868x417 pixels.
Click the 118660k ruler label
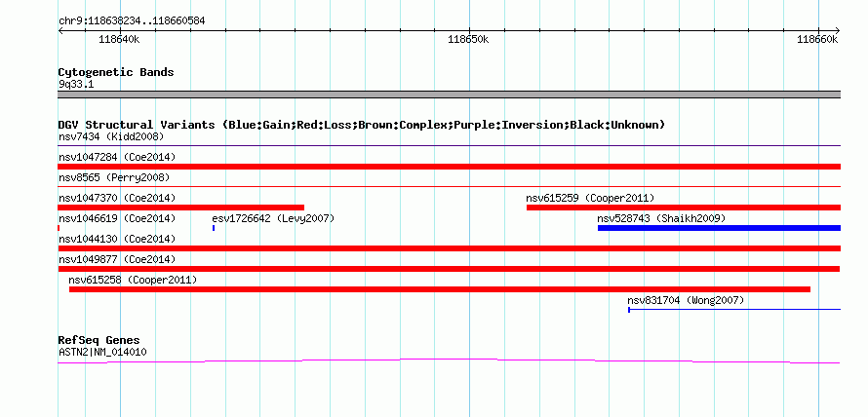[817, 39]
